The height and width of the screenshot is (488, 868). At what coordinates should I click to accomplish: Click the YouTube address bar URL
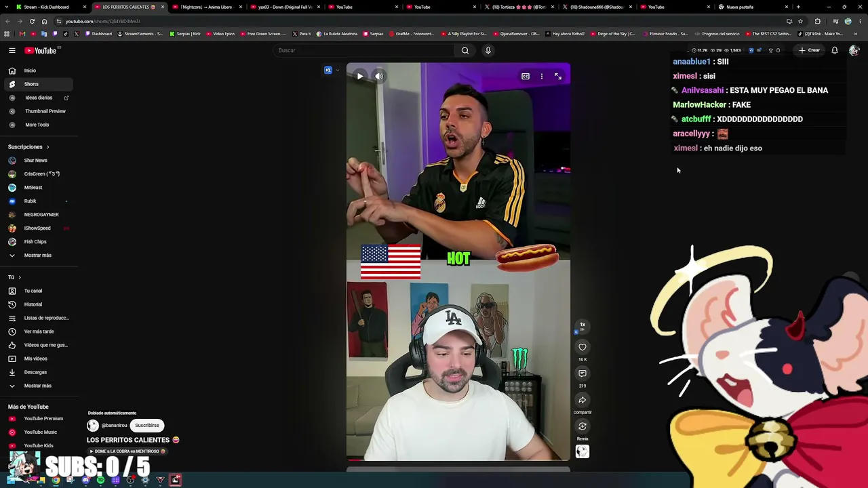(x=102, y=21)
